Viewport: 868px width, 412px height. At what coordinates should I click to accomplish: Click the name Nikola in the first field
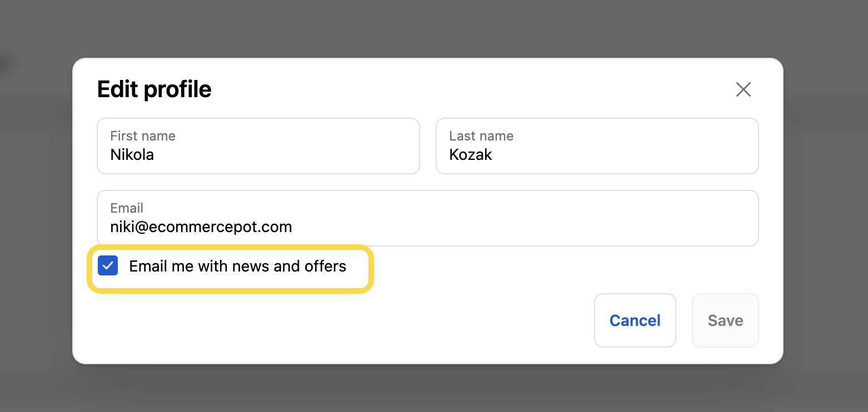[132, 154]
